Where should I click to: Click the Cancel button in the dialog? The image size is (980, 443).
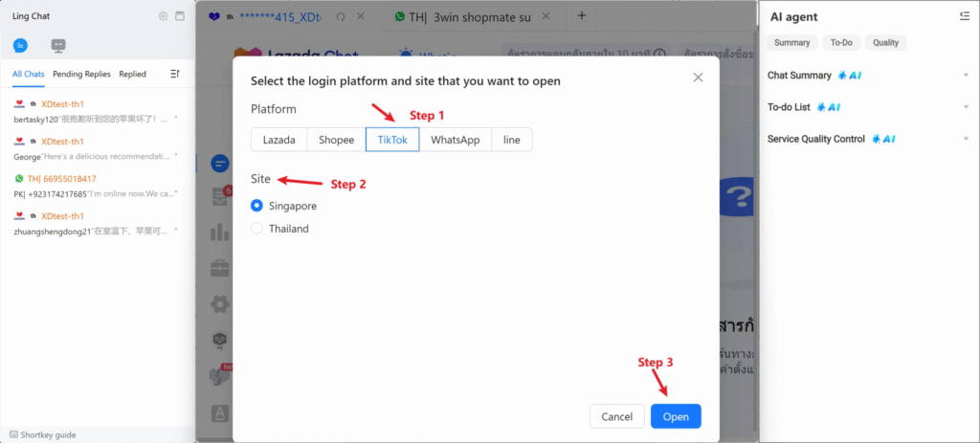[x=617, y=416]
